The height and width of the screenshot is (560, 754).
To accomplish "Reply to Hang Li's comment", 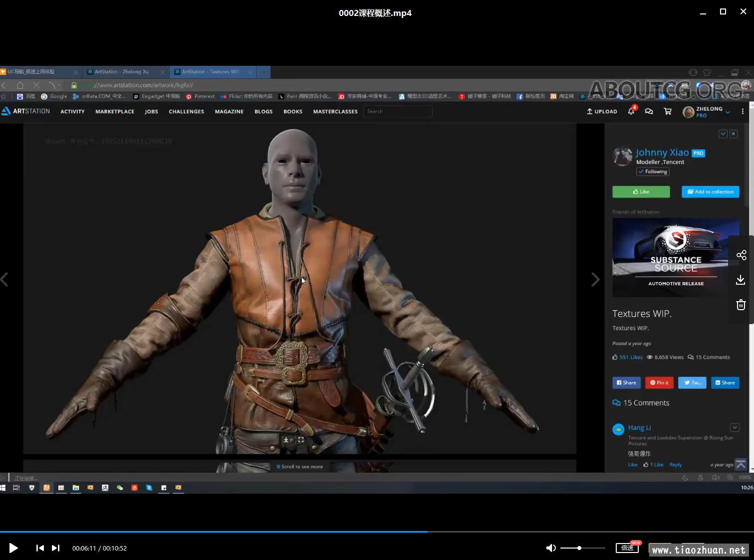I will pos(676,465).
